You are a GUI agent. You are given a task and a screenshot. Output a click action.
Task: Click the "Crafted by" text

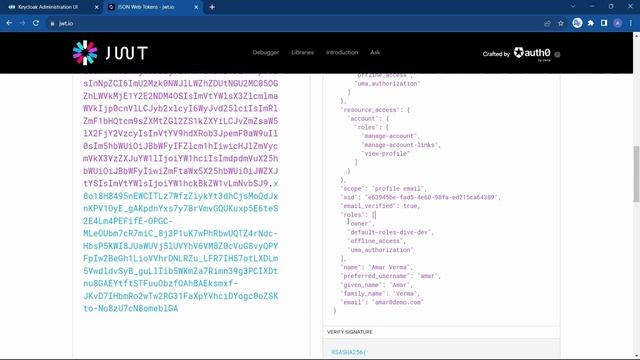point(496,54)
